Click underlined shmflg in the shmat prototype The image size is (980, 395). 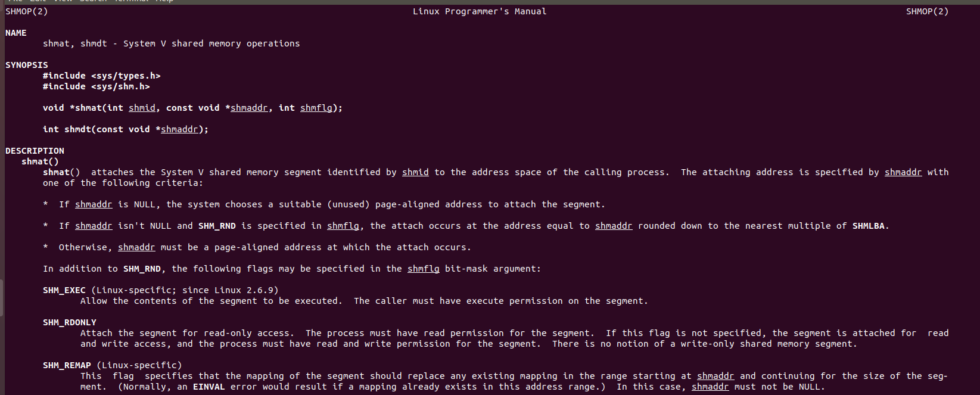pyautogui.click(x=316, y=108)
